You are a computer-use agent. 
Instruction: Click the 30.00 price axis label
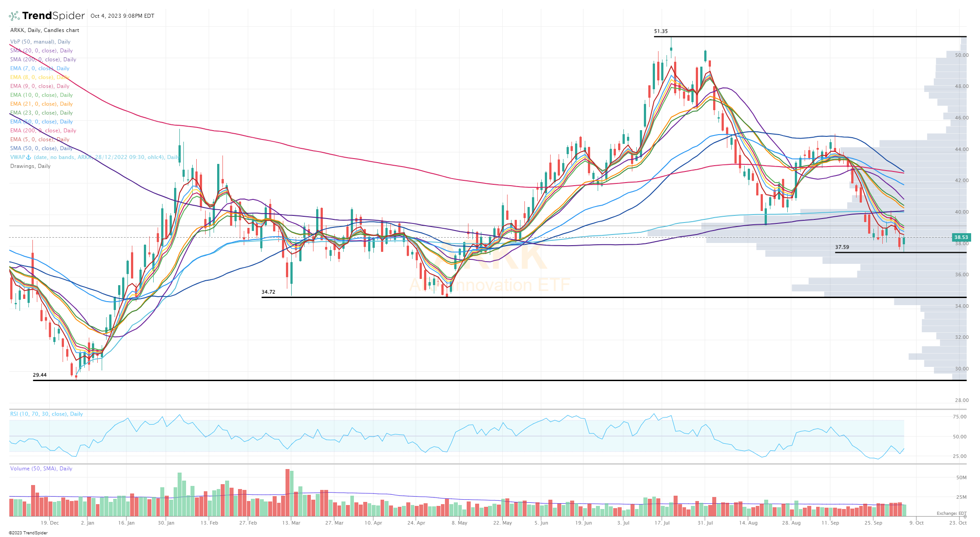tap(962, 369)
